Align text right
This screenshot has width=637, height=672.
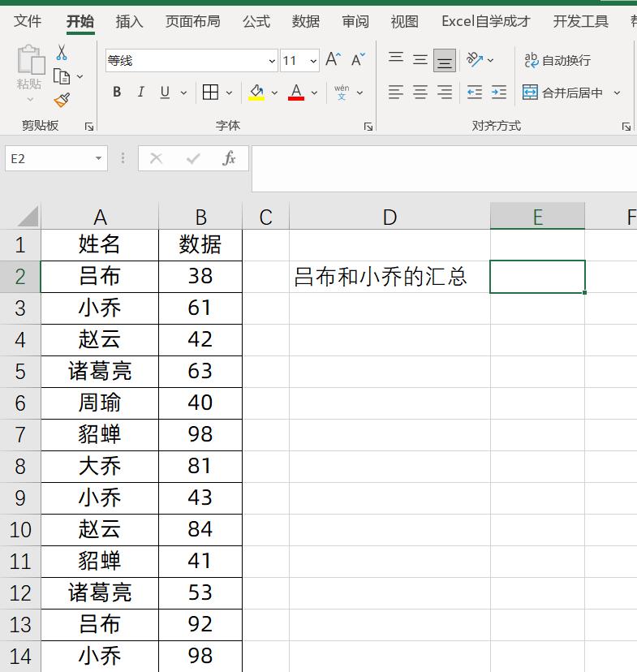click(445, 93)
